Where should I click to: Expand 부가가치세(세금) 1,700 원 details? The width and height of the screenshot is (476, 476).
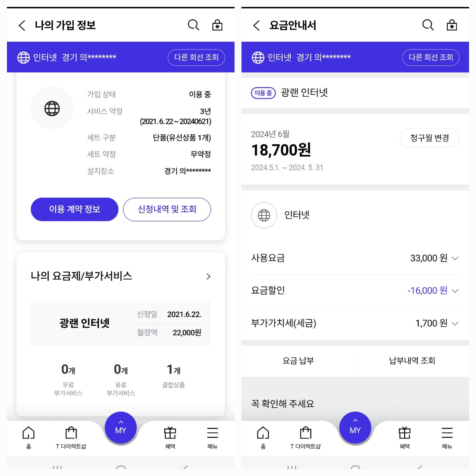(x=355, y=323)
